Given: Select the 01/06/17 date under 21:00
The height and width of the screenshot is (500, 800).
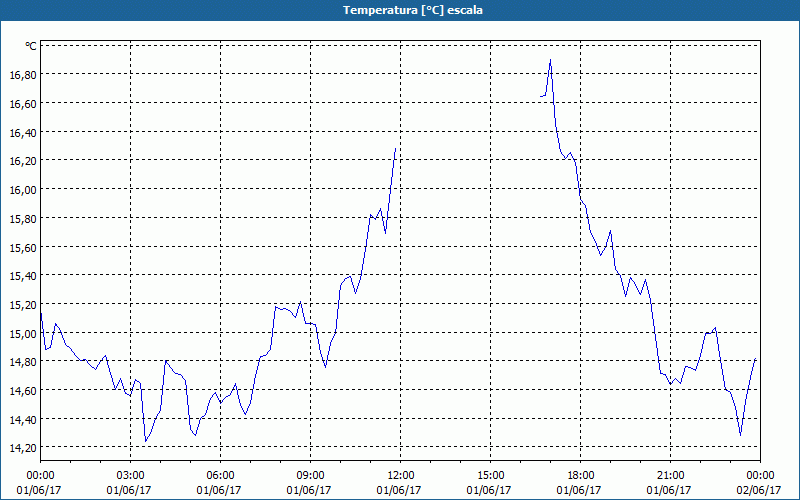Looking at the screenshot, I should coord(668,490).
